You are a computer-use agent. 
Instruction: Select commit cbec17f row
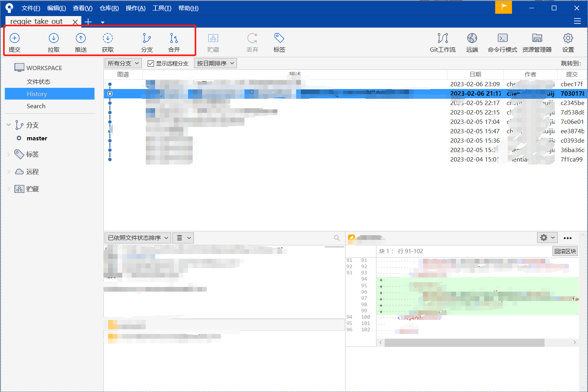coord(345,84)
